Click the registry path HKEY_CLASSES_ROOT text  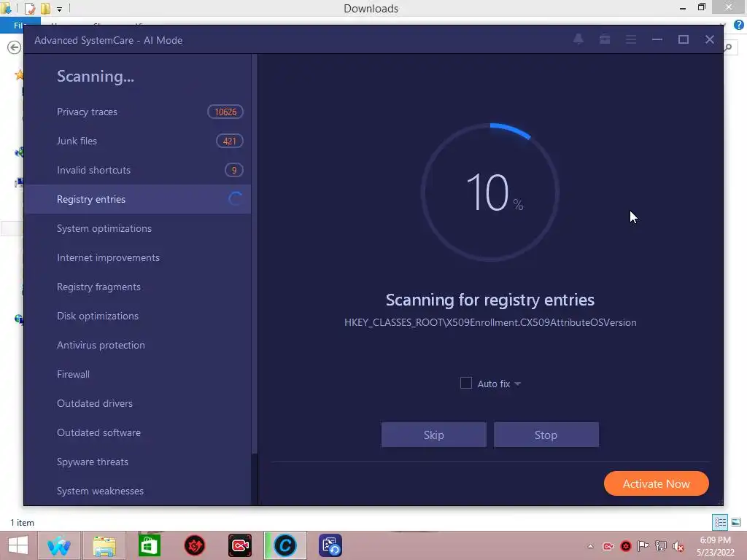(x=490, y=322)
